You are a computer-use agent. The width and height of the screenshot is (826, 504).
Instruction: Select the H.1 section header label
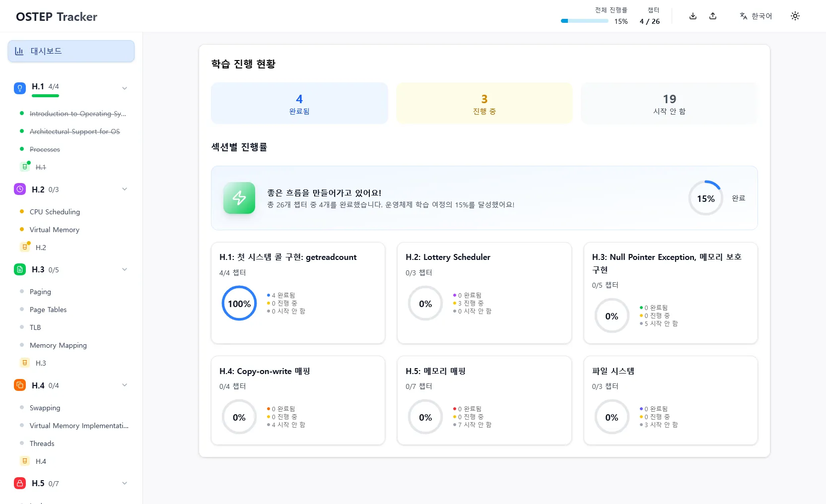(x=38, y=86)
